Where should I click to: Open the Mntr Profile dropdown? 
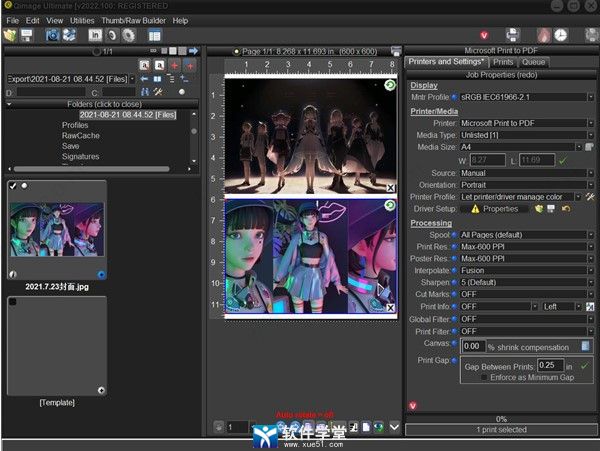coord(591,97)
